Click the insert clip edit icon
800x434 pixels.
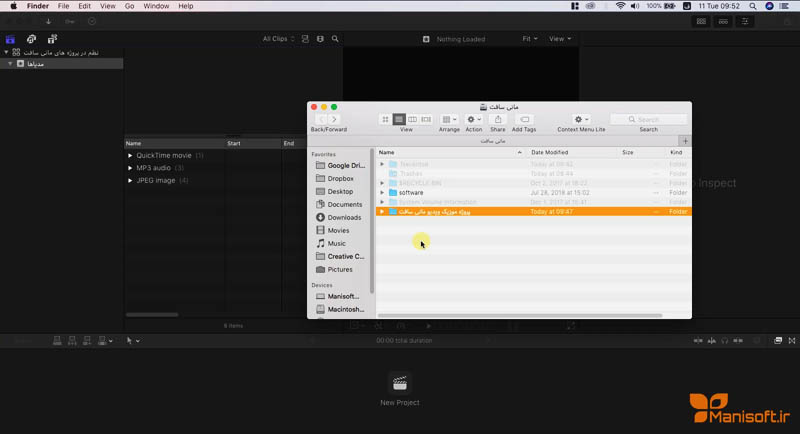(72, 341)
